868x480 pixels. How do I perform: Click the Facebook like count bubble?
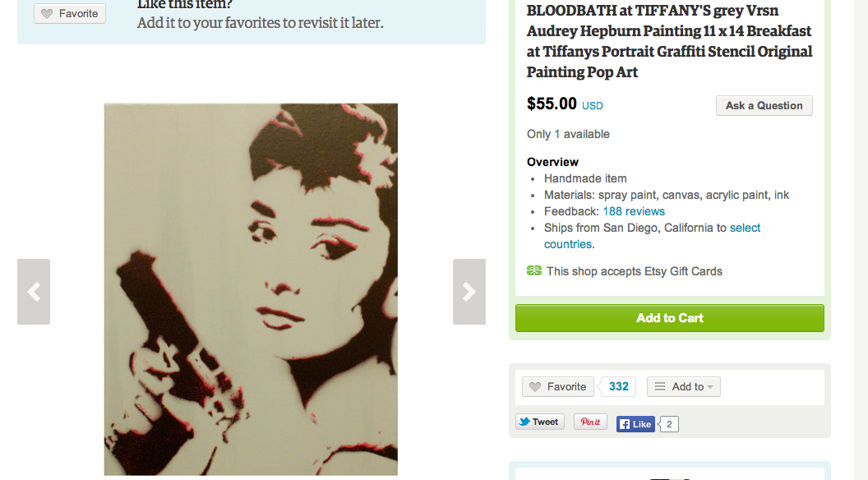(x=669, y=424)
